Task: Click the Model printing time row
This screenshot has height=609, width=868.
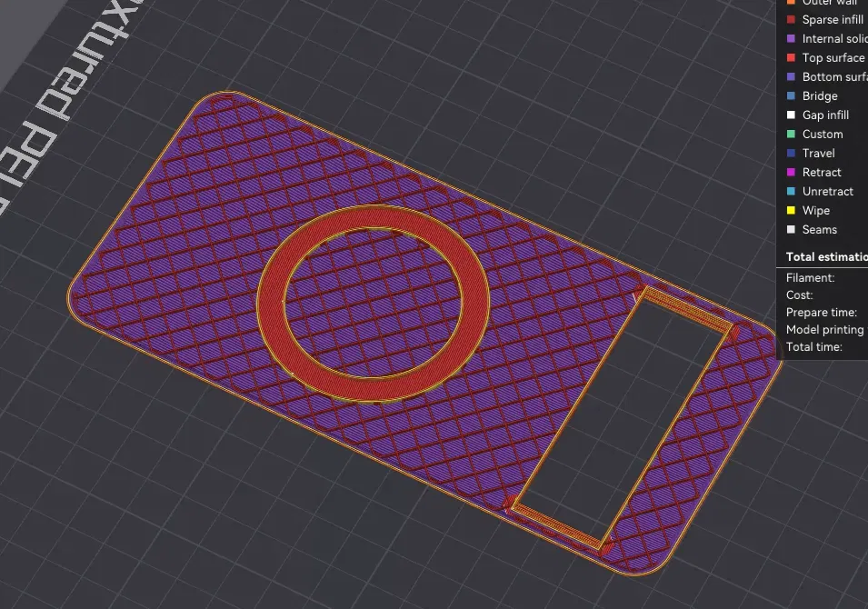Action: click(x=826, y=329)
